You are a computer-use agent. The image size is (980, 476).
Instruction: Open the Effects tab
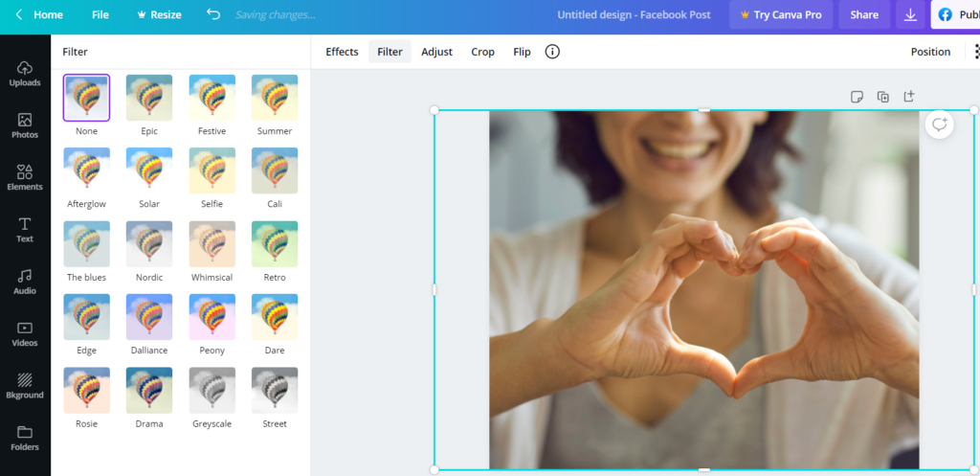coord(342,52)
